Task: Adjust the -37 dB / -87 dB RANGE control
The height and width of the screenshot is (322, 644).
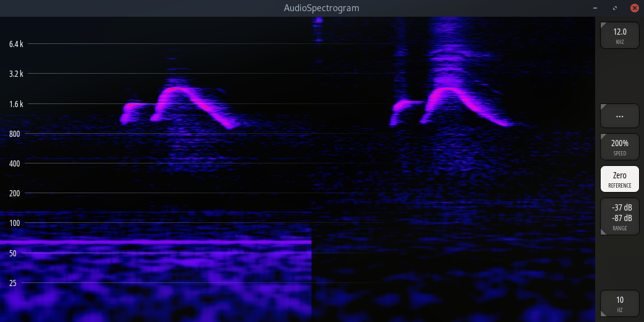Action: point(620,217)
